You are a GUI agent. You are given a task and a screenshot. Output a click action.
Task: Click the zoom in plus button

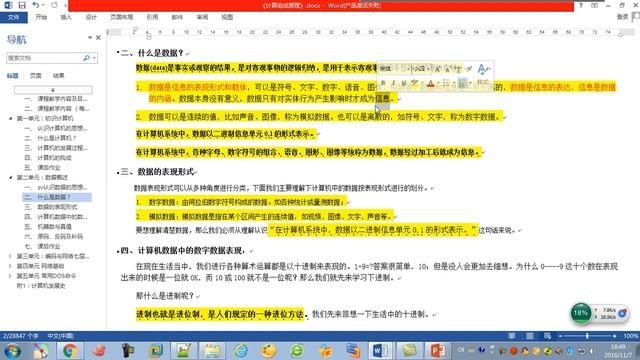614,336
